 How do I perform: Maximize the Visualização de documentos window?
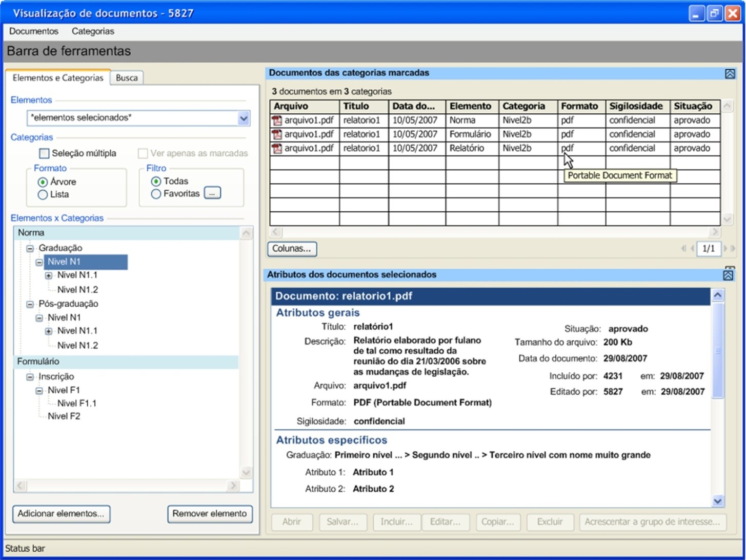pyautogui.click(x=714, y=14)
